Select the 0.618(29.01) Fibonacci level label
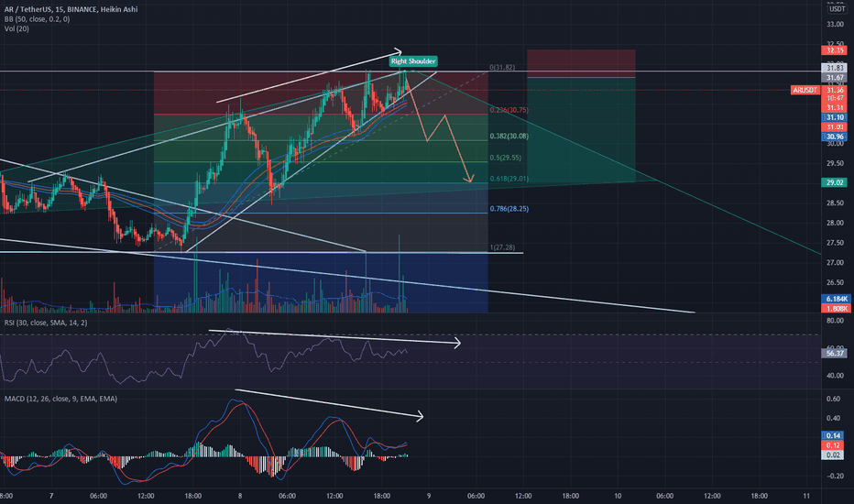The height and width of the screenshot is (504, 854). point(509,179)
